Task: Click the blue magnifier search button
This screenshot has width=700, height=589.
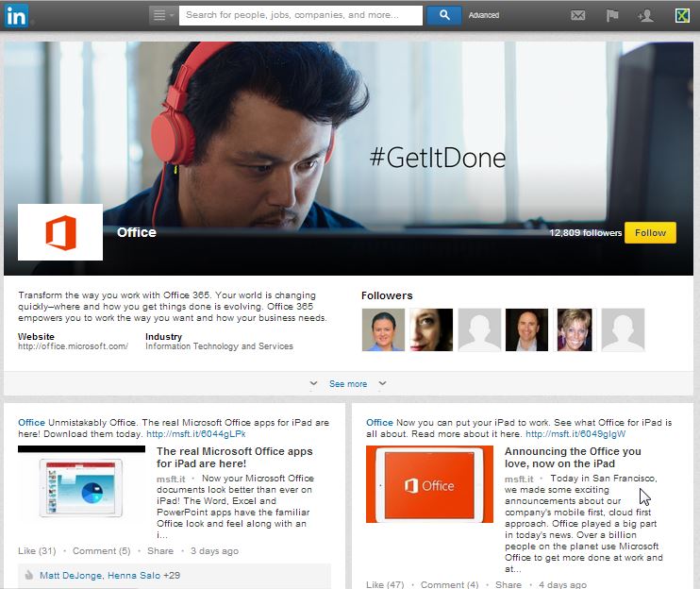Action: point(443,15)
